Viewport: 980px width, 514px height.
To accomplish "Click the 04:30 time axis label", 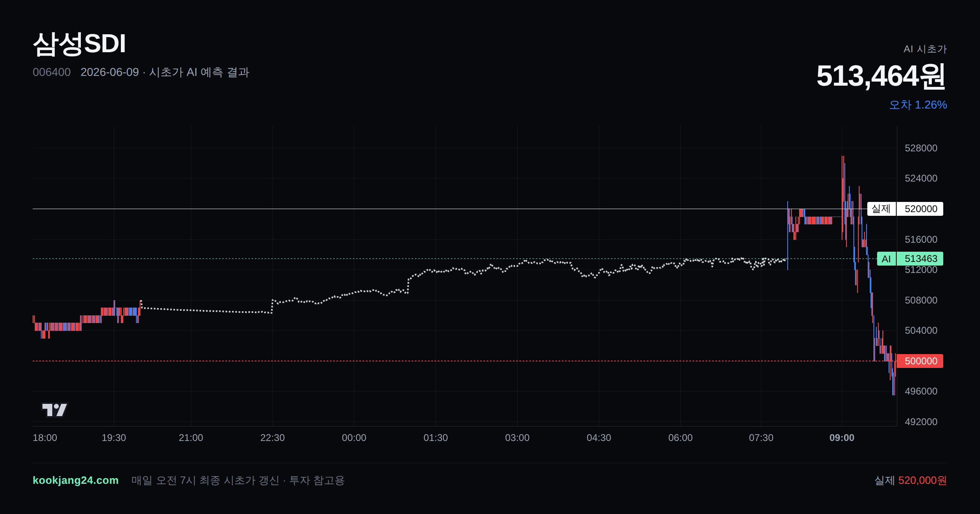I will (599, 438).
